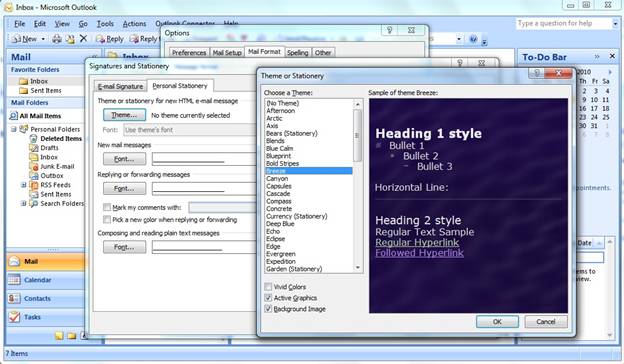Open the New button dropdown arrow
Screen dimensions: 624x364
43,39
